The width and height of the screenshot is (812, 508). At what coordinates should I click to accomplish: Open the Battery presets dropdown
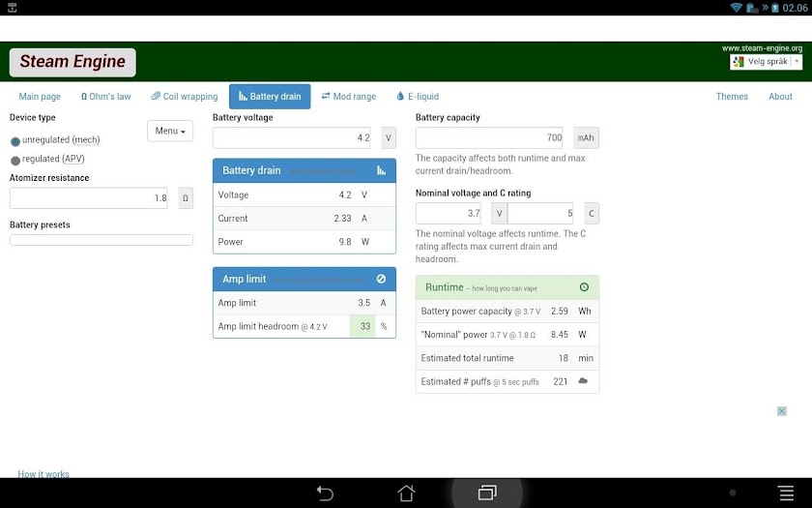tap(101, 240)
